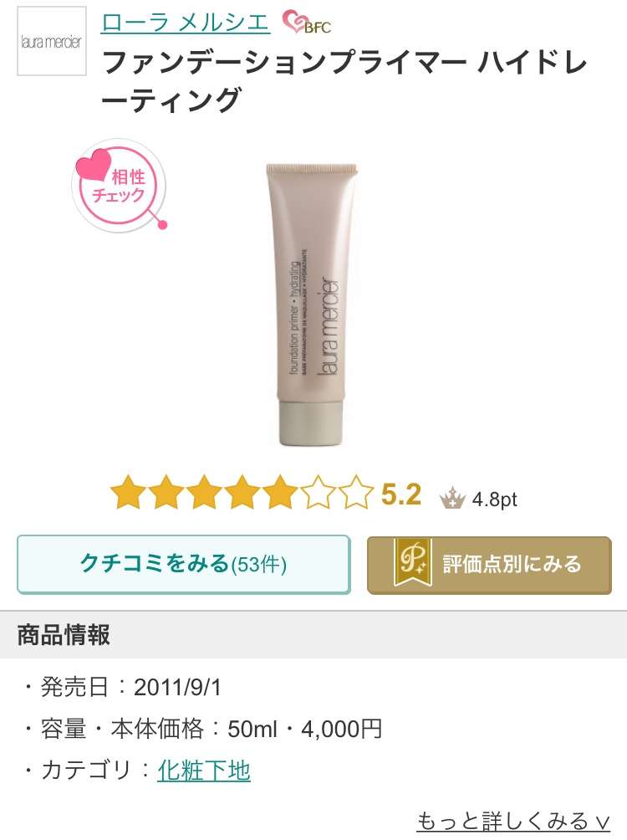Click the seventh empty rating star
The width and height of the screenshot is (627, 840).
(356, 492)
